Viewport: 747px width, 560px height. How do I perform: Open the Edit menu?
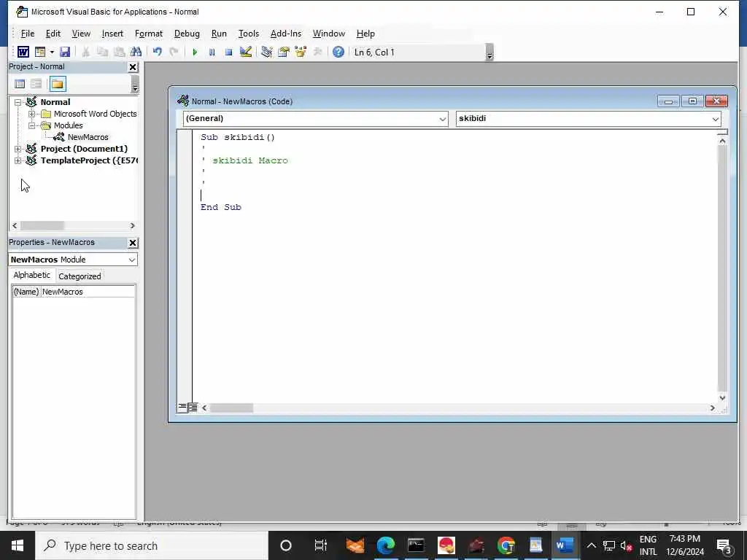(53, 34)
